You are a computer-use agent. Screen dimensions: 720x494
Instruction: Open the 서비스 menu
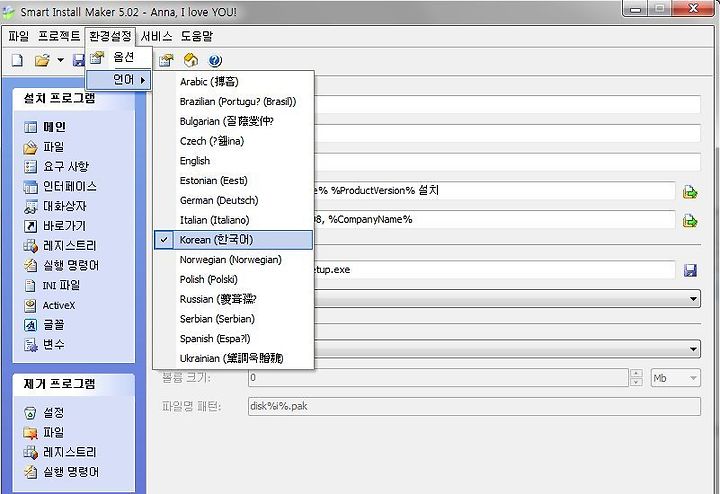(157, 36)
